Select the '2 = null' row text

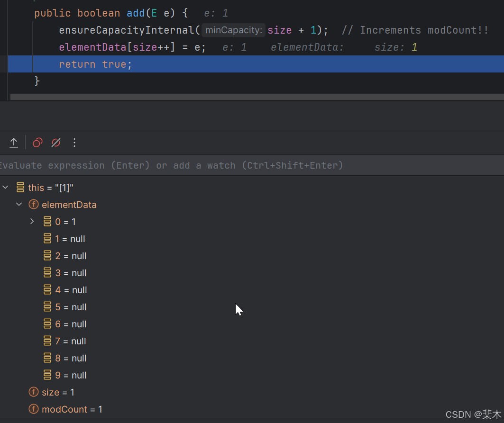(x=71, y=256)
